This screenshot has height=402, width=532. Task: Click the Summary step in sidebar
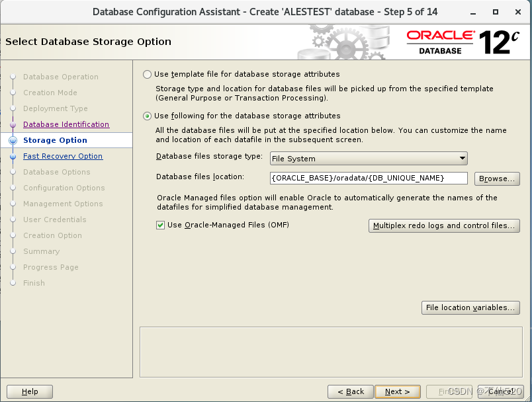[x=41, y=251]
